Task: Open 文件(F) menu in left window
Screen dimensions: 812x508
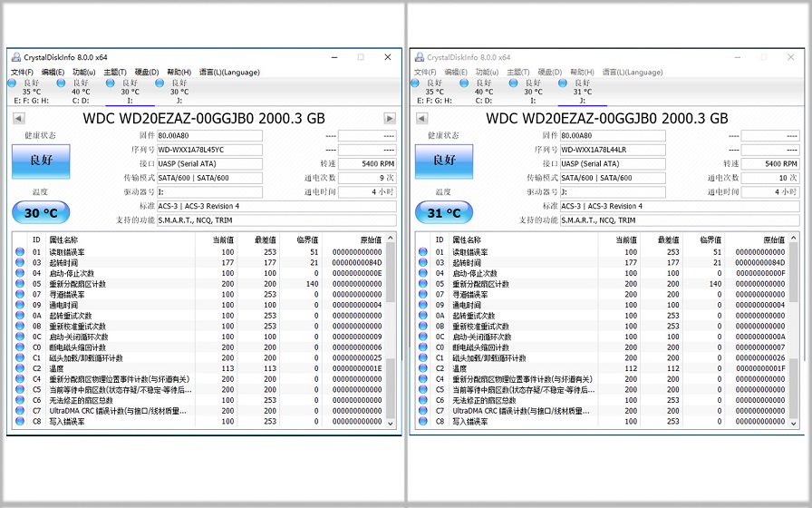Action: 23,72
